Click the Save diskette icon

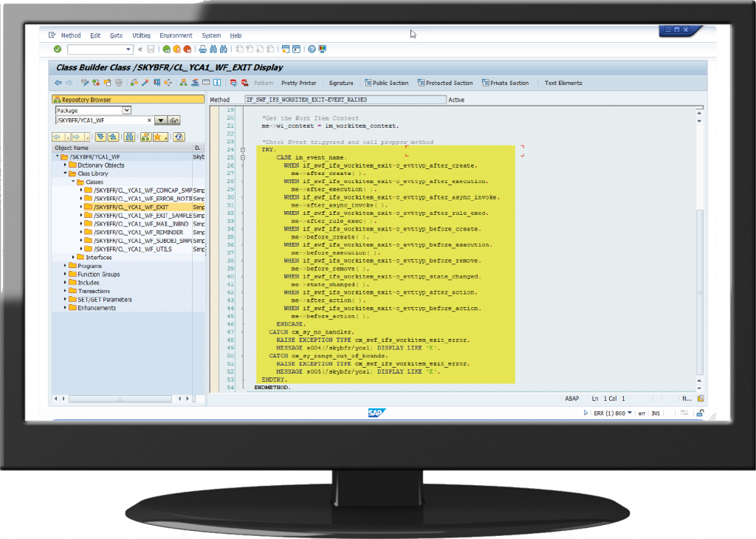151,49
